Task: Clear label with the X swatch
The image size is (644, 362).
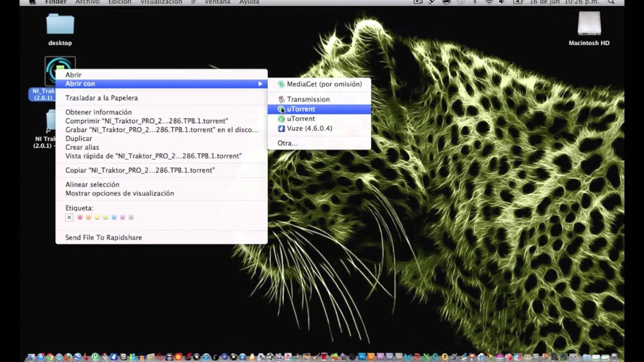Action: 69,217
